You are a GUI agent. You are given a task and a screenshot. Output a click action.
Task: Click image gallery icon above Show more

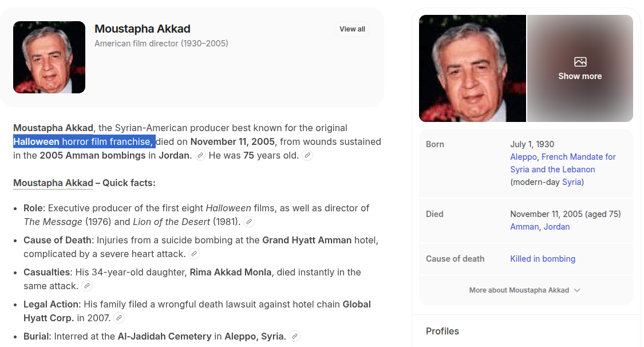point(580,62)
